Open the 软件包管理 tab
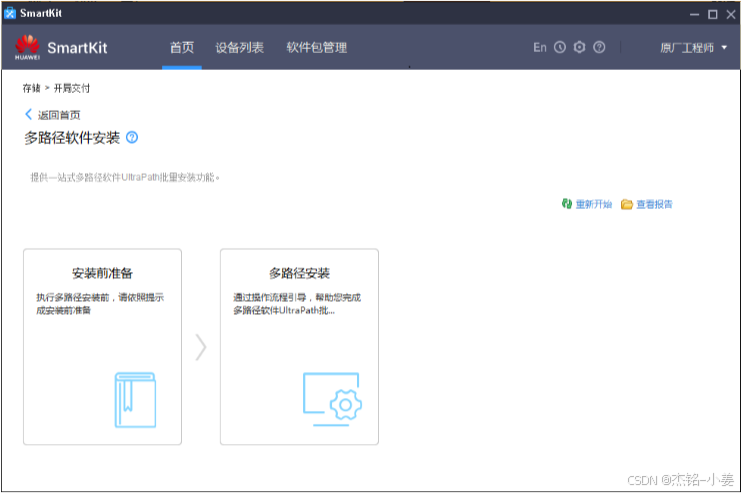Viewport: 742px width, 493px height. click(x=317, y=47)
